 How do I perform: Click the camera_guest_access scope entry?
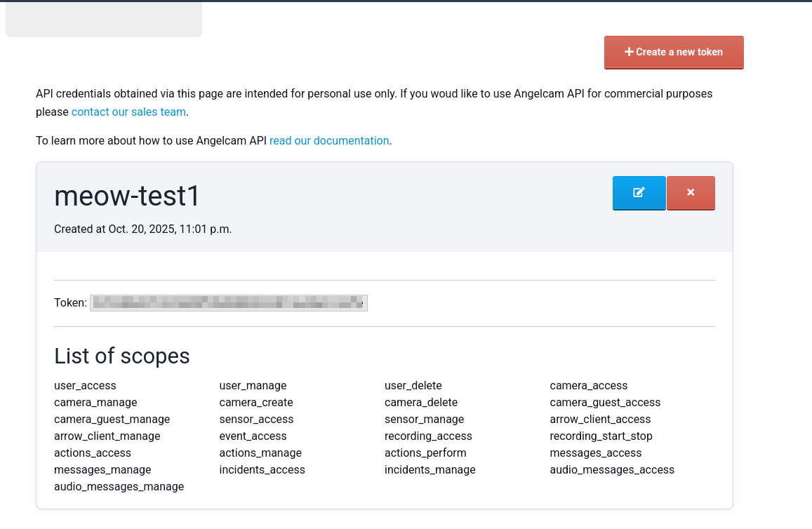point(605,402)
